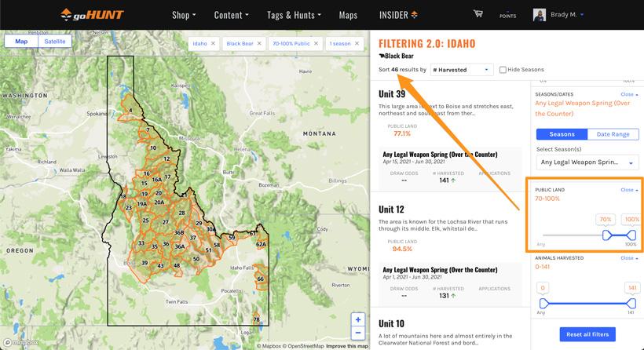Click Reset all filters button
Image resolution: width=644 pixels, height=350 pixels.
coord(587,334)
